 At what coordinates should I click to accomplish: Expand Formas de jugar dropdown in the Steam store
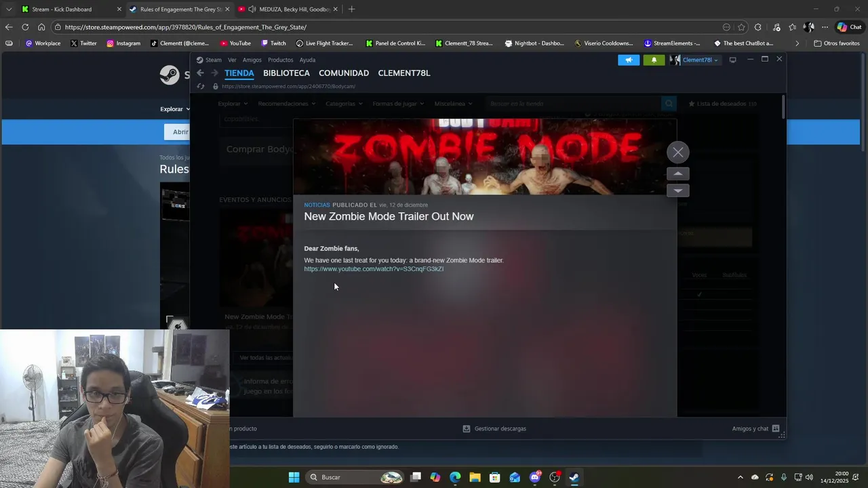pos(398,104)
